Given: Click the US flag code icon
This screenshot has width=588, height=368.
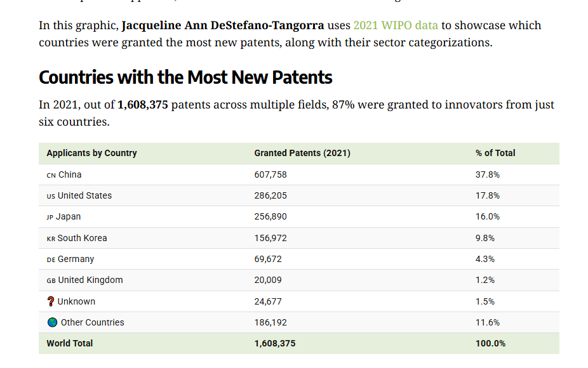Looking at the screenshot, I should [51, 196].
